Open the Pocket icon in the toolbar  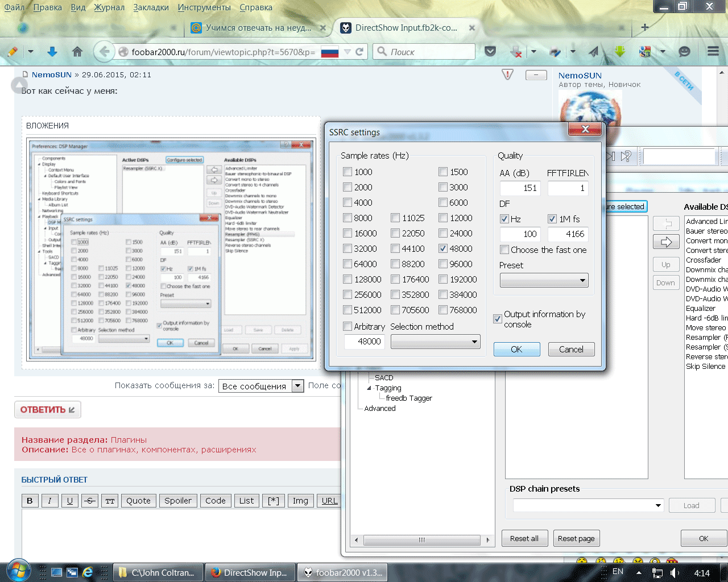(490, 52)
